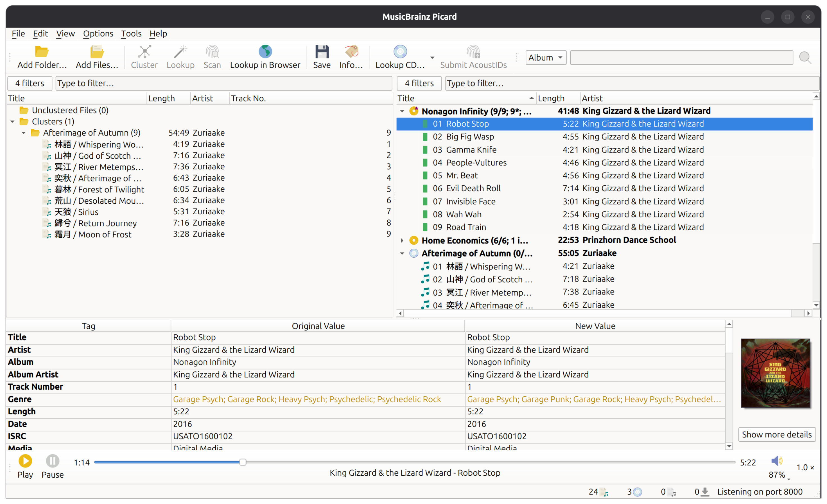Click the left pane 4 filters button
The image size is (827, 504).
pos(30,83)
